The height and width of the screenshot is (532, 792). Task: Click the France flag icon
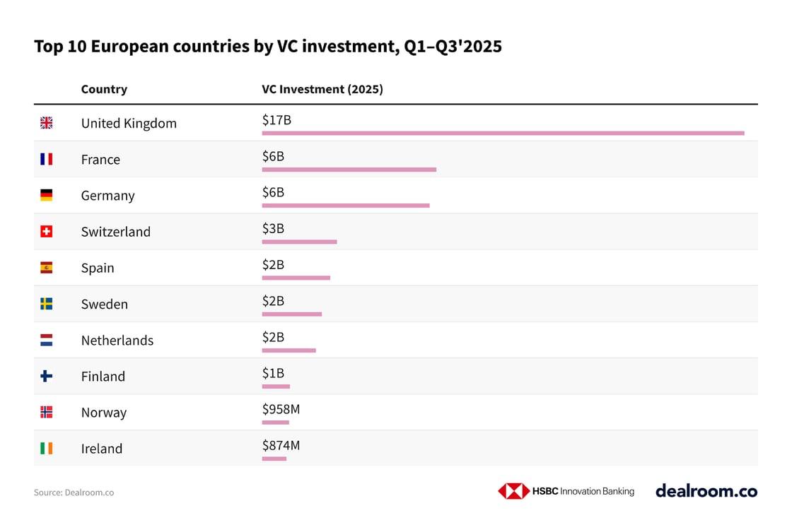coord(47,159)
